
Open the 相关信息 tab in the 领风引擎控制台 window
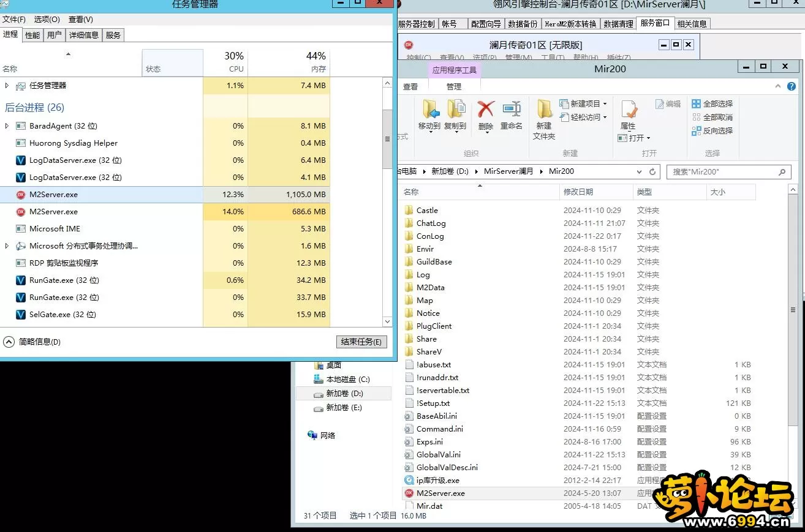tap(692, 24)
